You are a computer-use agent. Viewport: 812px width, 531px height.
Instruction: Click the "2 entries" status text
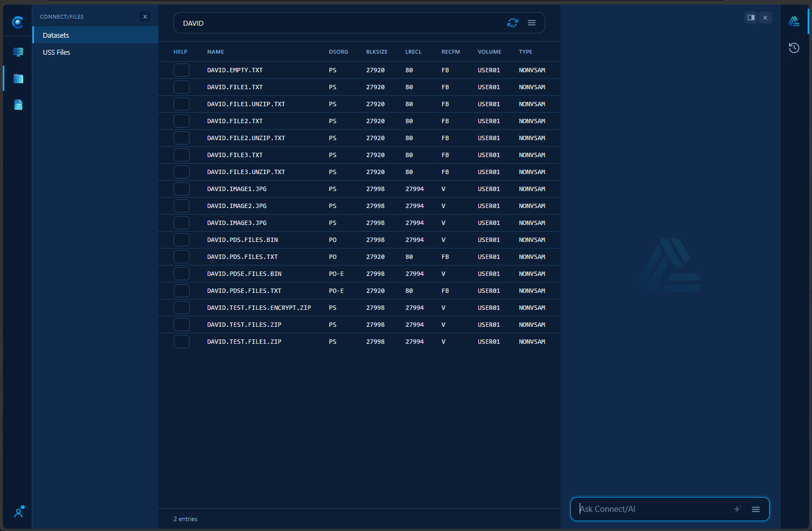(x=185, y=519)
